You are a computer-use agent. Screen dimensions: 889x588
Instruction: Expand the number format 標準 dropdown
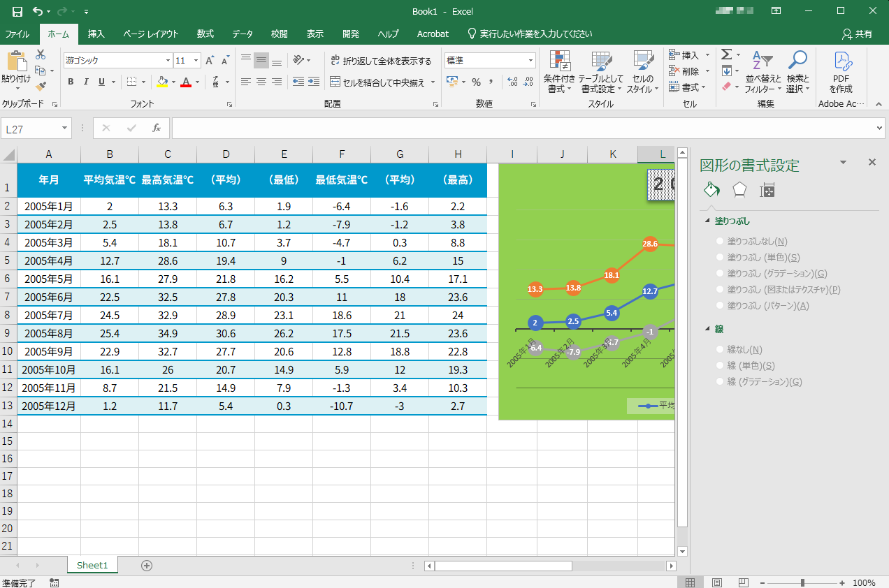pos(530,61)
